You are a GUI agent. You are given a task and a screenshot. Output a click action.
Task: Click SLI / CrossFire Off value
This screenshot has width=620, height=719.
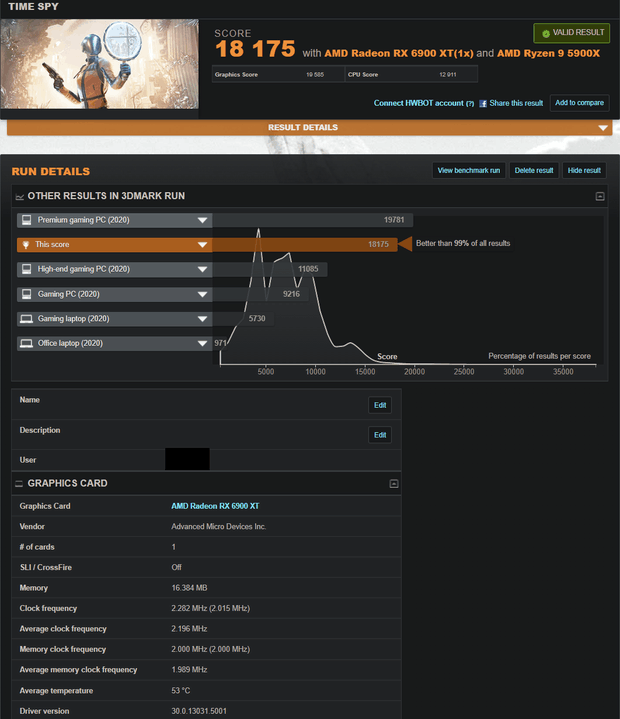(x=176, y=567)
